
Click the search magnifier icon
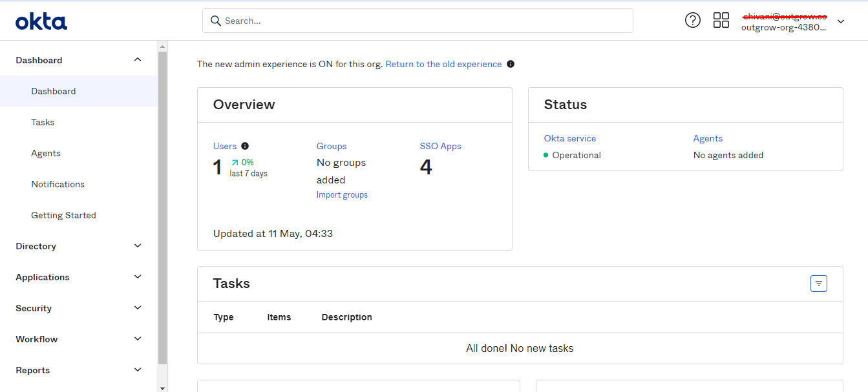[216, 21]
